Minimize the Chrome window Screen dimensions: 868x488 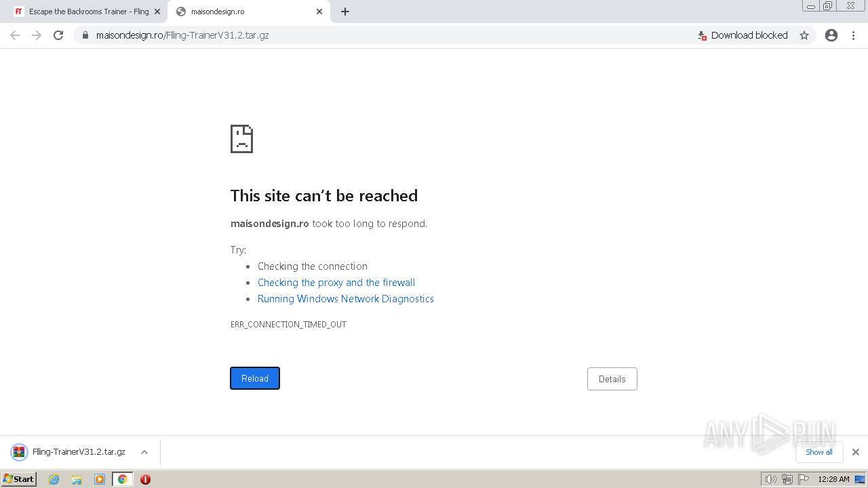(x=810, y=6)
